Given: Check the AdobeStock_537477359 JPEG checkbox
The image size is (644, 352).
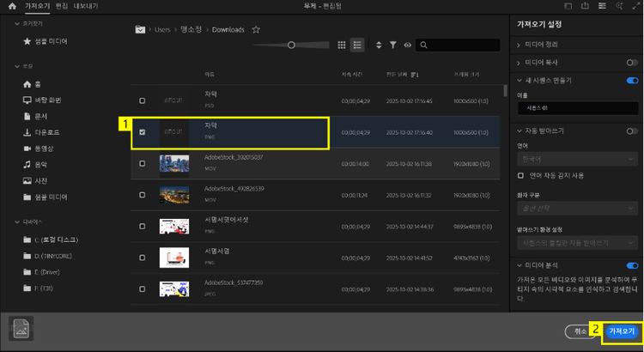Looking at the screenshot, I should (x=142, y=289).
